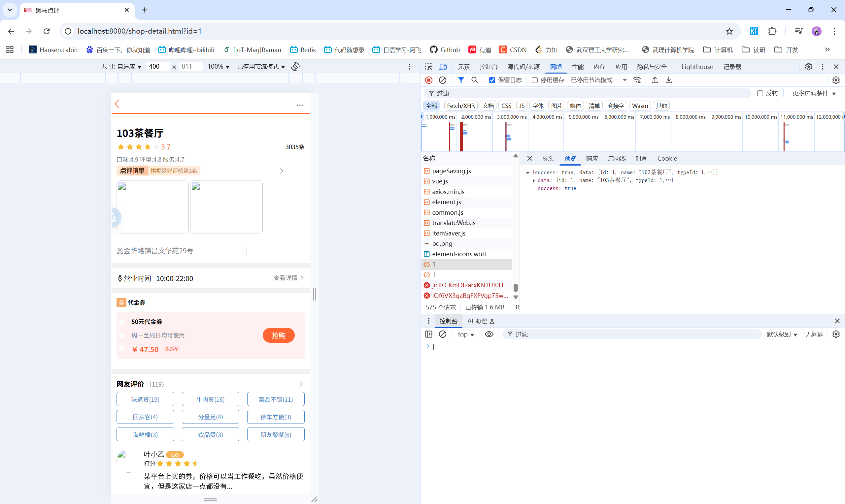Viewport: 845px width, 504px height.
Task: Open the console context dropdown showing top
Action: click(x=465, y=334)
